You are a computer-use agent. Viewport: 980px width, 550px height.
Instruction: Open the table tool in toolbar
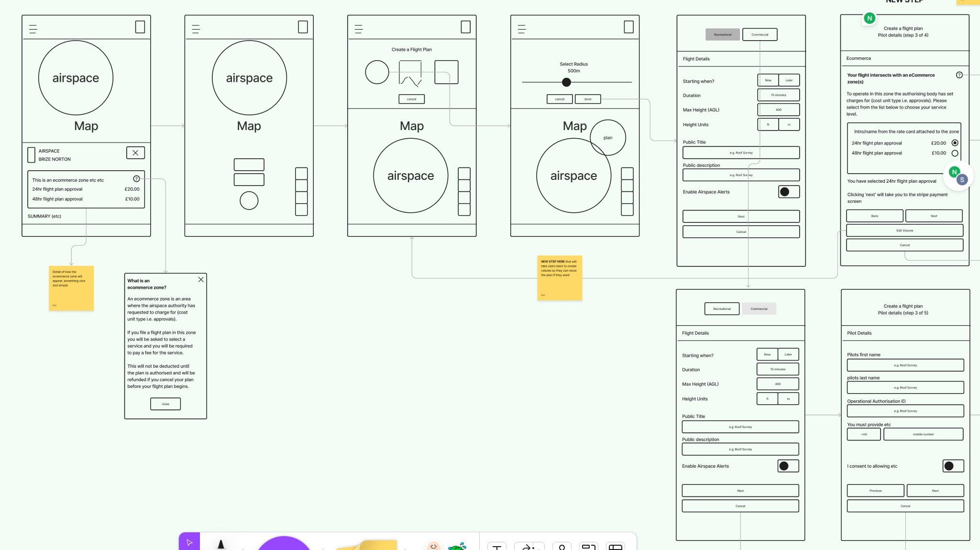[616, 547]
